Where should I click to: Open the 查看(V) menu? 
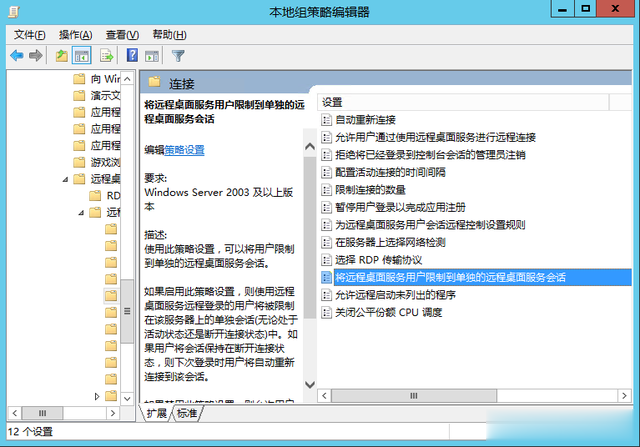122,35
